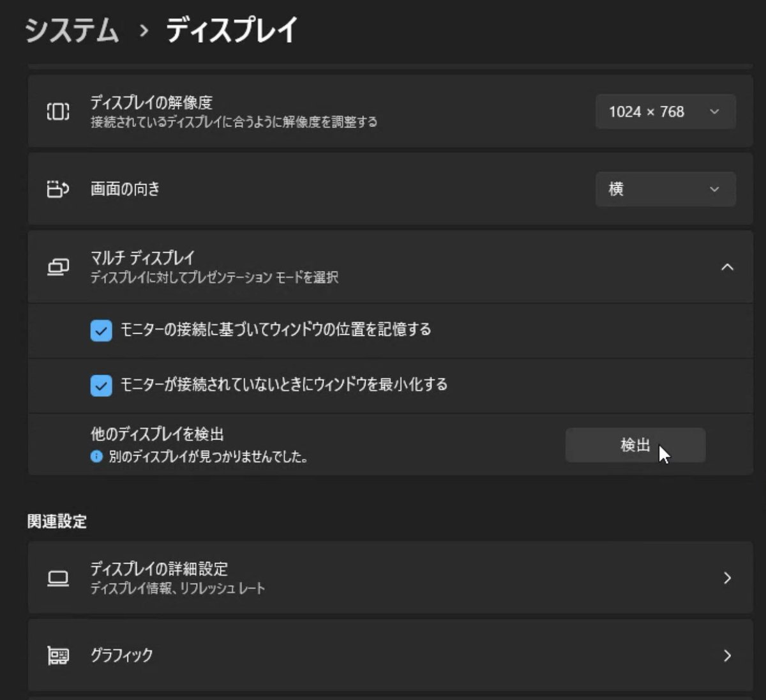766x700 pixels.
Task: Click the display resolution icon
Action: (58, 112)
